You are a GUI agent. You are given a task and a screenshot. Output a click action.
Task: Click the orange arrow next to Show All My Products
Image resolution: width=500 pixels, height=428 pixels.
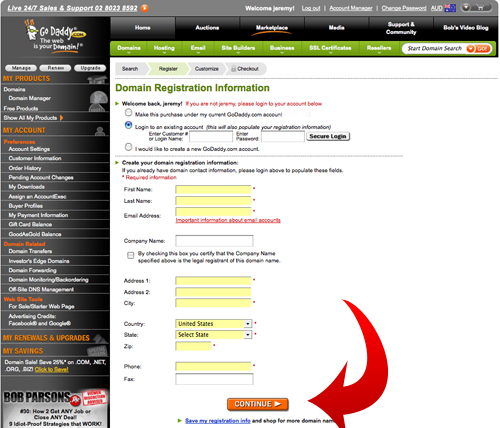point(61,118)
